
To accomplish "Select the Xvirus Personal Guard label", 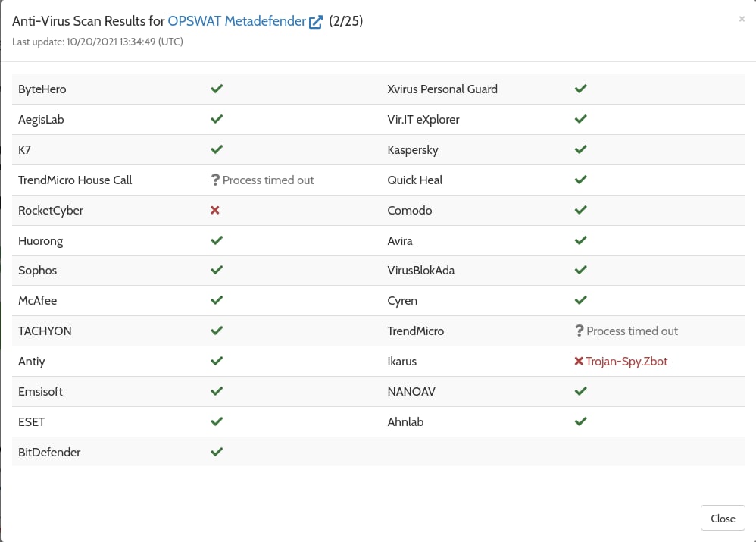I will point(442,89).
